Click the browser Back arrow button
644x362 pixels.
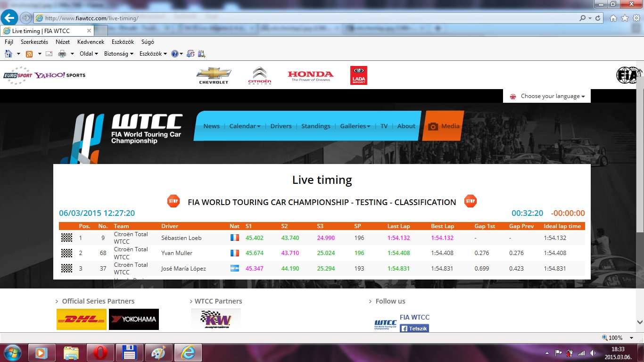9,18
